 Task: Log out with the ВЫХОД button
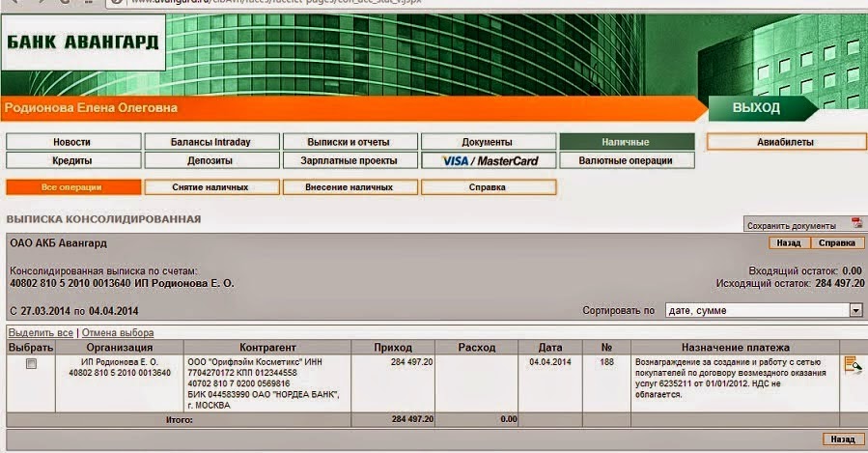coord(758,107)
